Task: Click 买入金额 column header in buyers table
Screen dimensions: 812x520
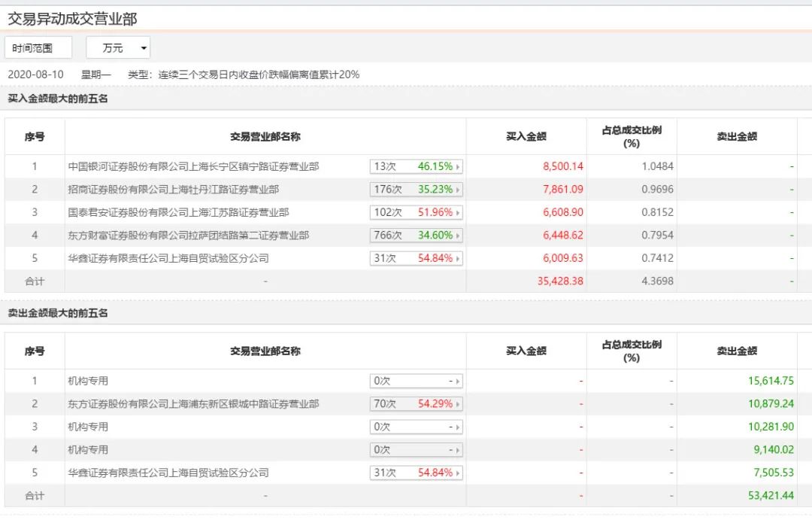Action: [x=526, y=136]
